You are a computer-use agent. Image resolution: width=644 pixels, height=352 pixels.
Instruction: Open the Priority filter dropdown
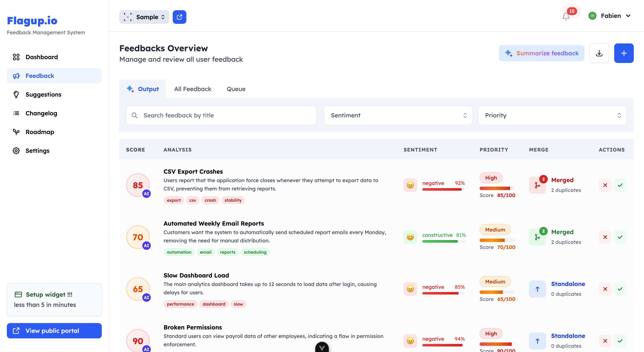pyautogui.click(x=552, y=115)
